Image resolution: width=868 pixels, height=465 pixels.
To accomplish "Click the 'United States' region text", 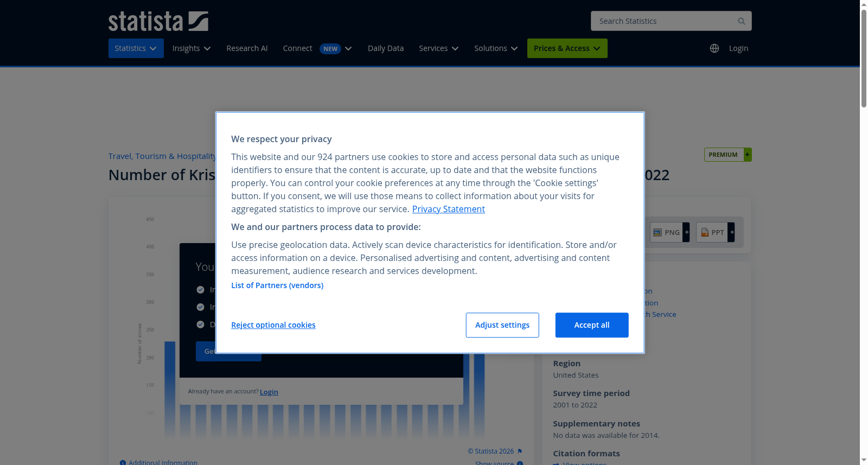I will point(576,375).
